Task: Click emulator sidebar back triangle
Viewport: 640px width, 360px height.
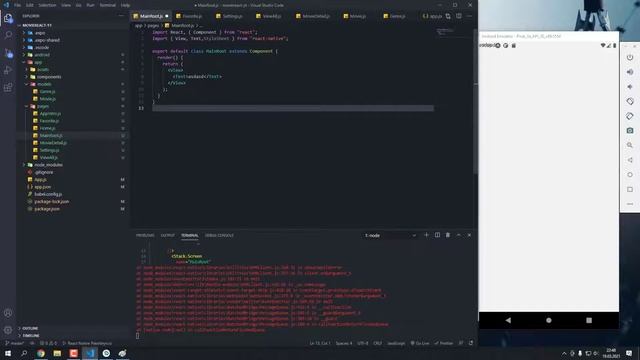Action: coord(630,160)
